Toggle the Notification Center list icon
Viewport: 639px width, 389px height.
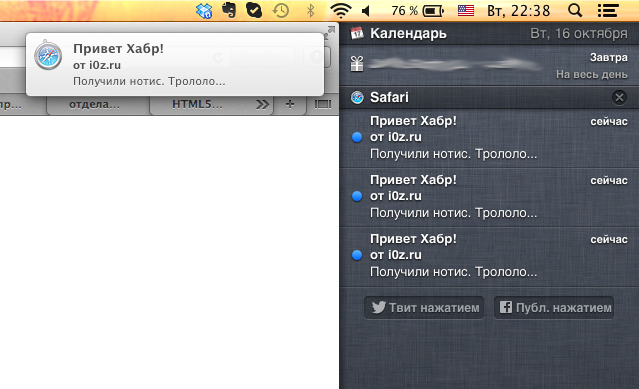click(608, 11)
